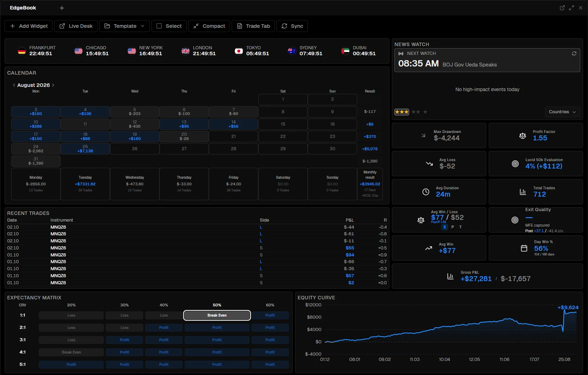Open a new tab with the plus icon
The image size is (588, 375).
[x=62, y=8]
